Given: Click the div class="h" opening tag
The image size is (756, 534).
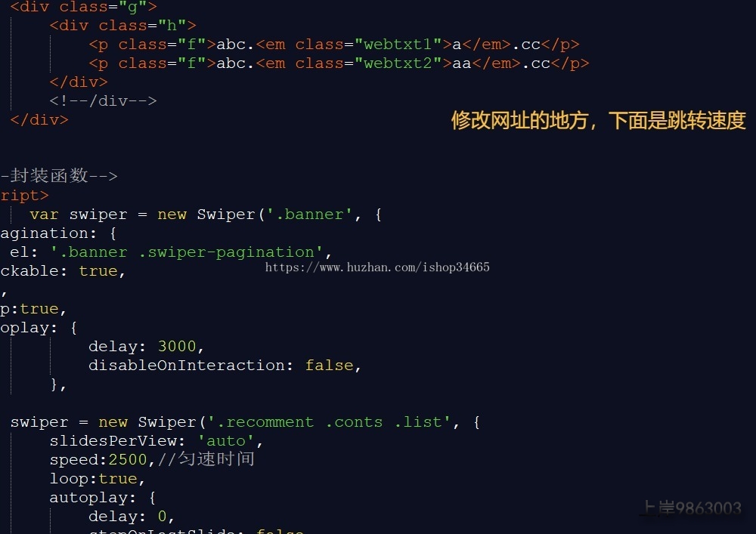Looking at the screenshot, I should 122,26.
